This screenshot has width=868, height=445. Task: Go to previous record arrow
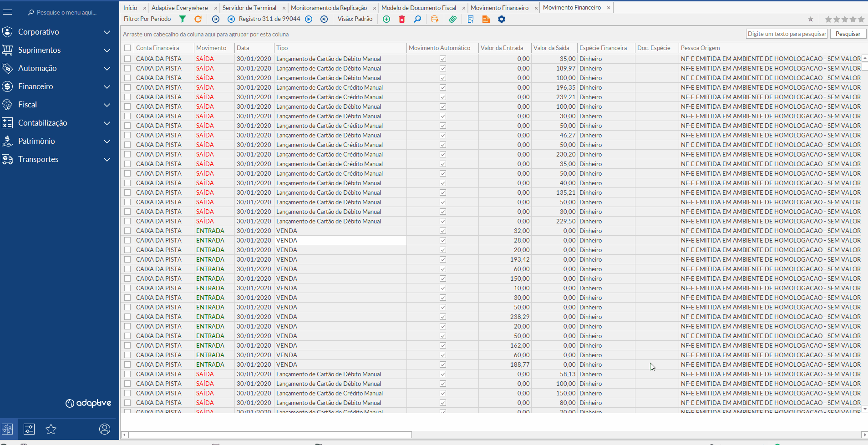click(x=231, y=19)
